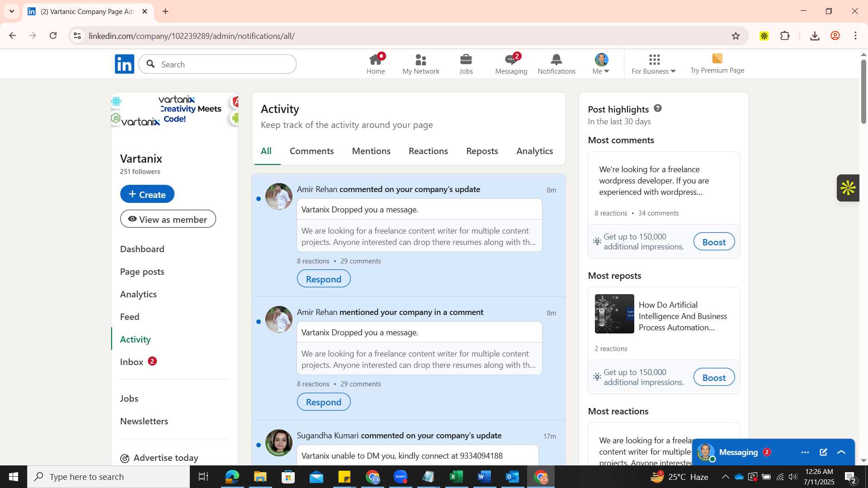
Task: Switch to the Mentions tab
Action: [x=371, y=151]
